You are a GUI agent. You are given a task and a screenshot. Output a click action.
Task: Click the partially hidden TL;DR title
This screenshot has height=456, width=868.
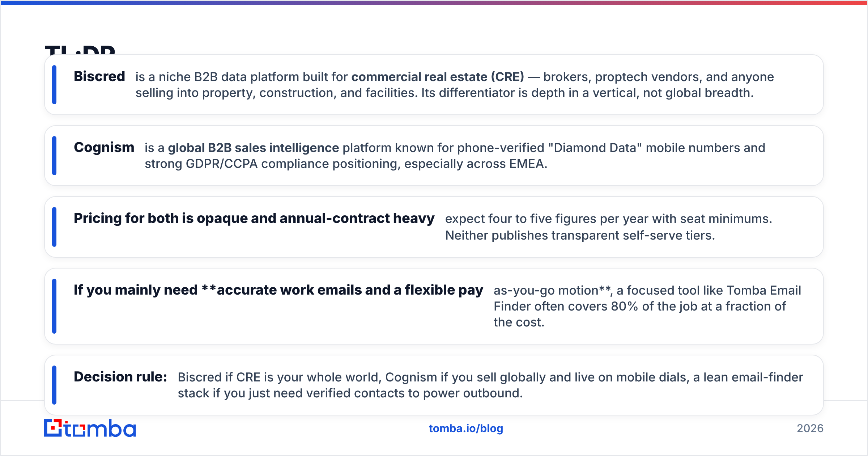click(80, 50)
